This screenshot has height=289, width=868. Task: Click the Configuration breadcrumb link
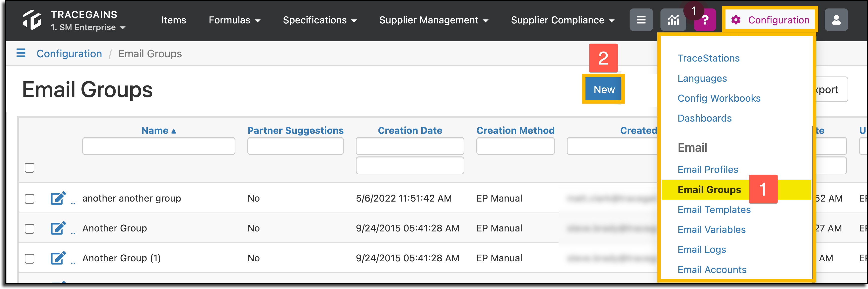(x=69, y=54)
